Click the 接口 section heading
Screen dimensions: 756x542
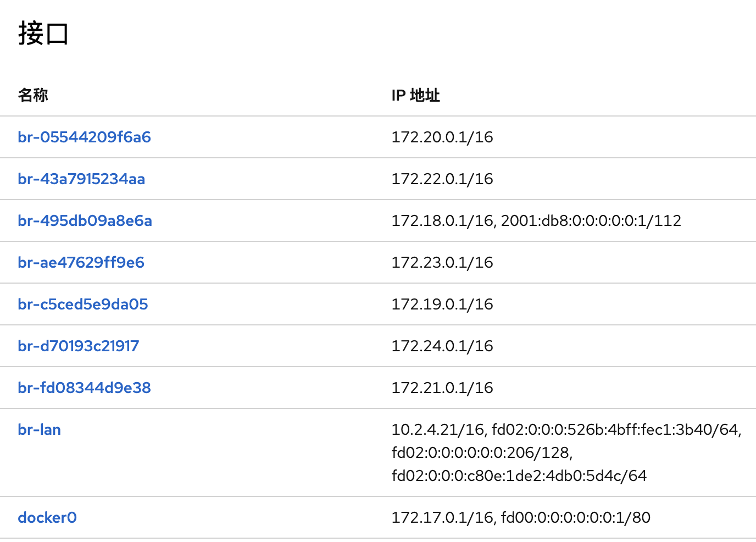(43, 33)
